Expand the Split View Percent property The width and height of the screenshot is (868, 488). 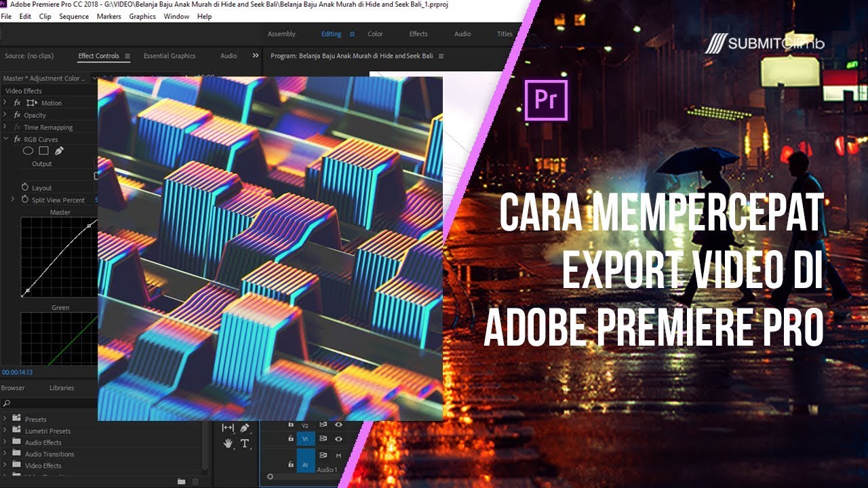click(x=13, y=199)
